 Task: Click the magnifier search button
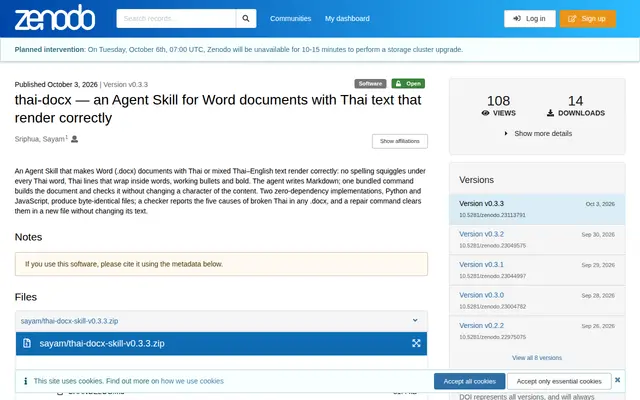point(246,18)
